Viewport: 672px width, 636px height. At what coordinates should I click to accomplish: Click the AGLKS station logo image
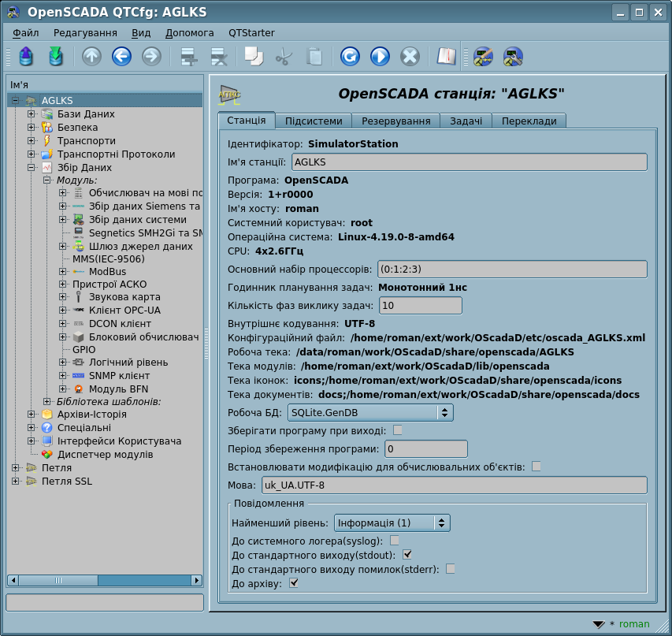229,95
